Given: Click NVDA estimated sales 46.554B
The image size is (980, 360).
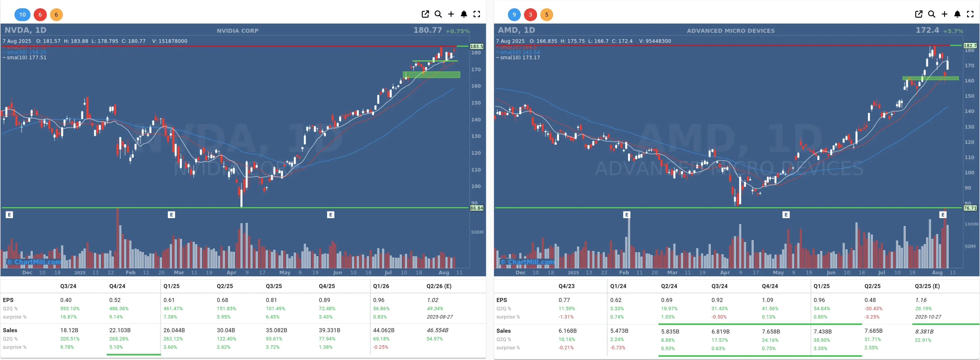Looking at the screenshot, I should (438, 330).
